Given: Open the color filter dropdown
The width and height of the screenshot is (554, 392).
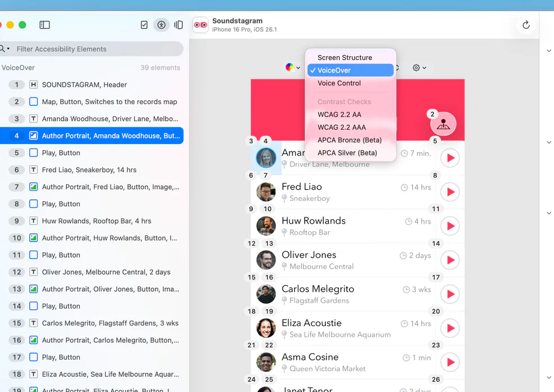Looking at the screenshot, I should coord(293,67).
